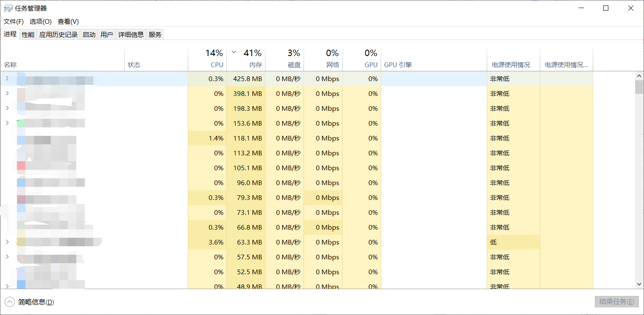The image size is (644, 315).
Task: Click the 1.4% CPU usage cell
Action: 207,138
